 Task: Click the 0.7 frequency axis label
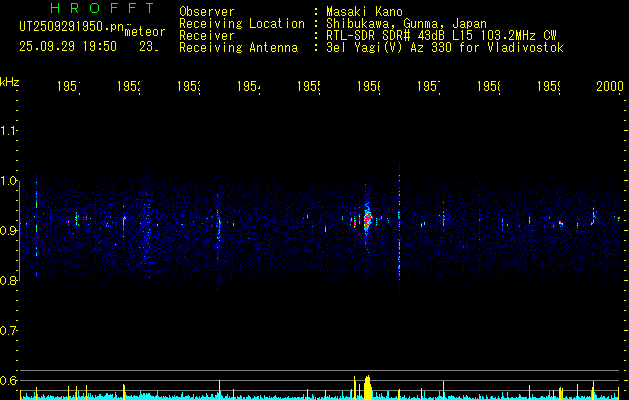8,330
